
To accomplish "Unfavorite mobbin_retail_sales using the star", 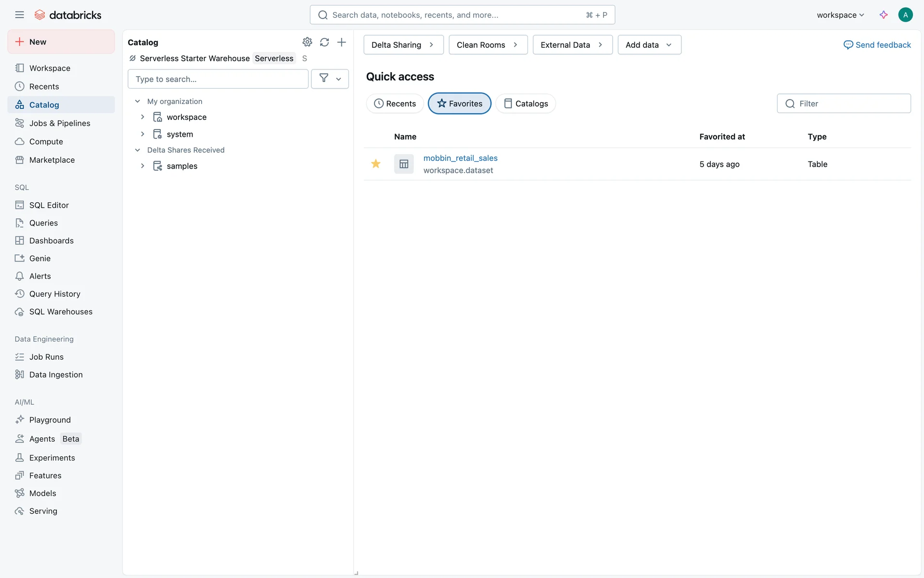I will [x=376, y=164].
